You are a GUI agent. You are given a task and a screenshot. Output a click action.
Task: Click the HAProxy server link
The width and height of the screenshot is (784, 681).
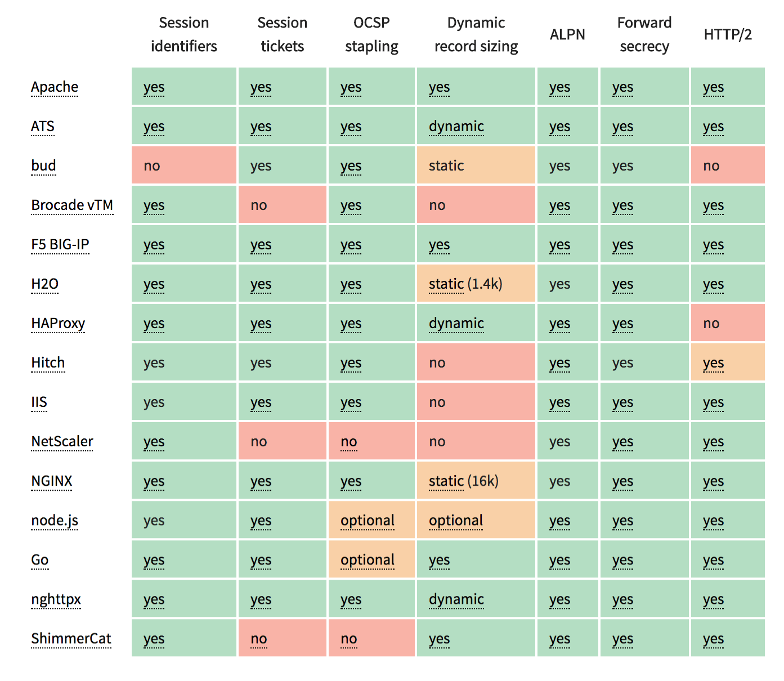[x=58, y=324]
